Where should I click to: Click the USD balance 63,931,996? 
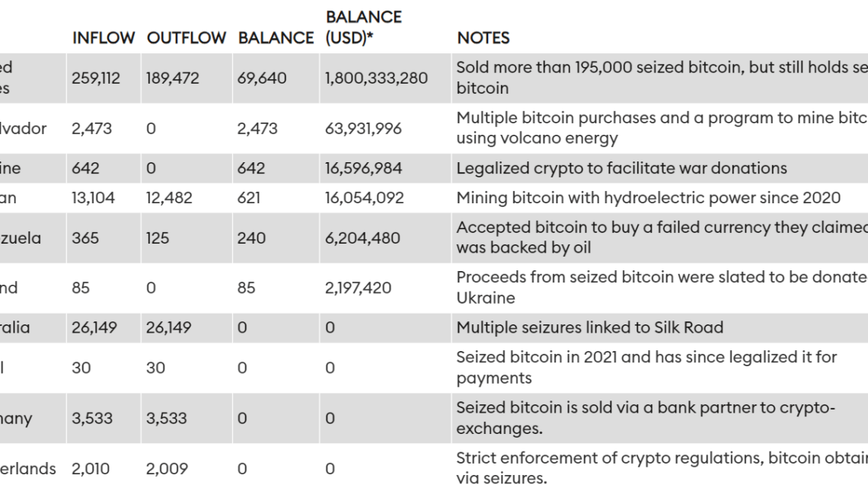tap(363, 128)
